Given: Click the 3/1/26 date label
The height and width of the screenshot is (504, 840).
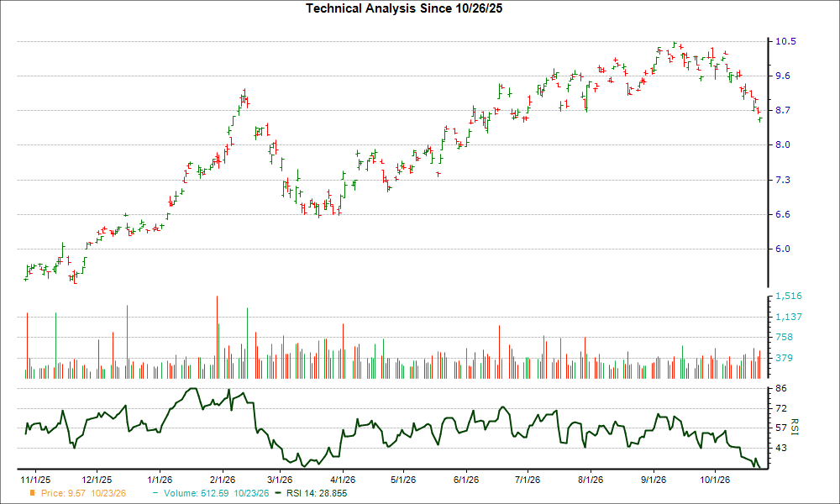Looking at the screenshot, I should click(280, 480).
